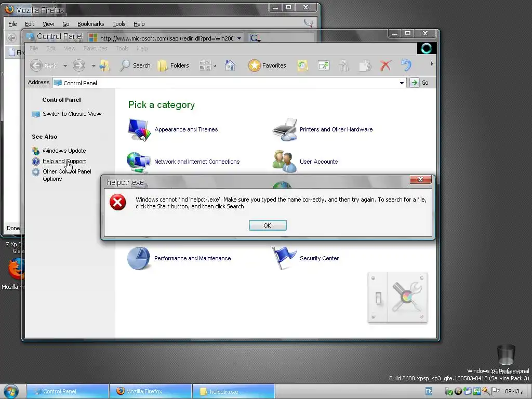Open Firefox Edit menu
The width and height of the screenshot is (532, 399).
pos(30,24)
